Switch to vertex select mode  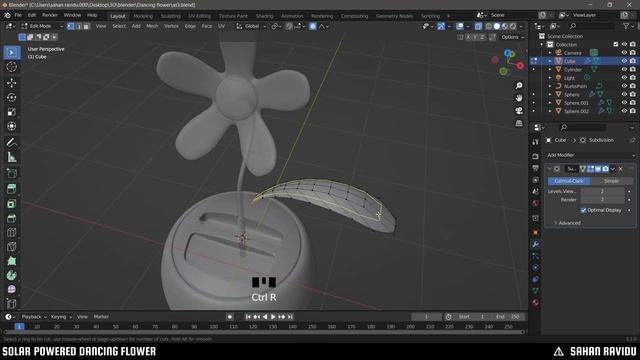tap(71, 26)
